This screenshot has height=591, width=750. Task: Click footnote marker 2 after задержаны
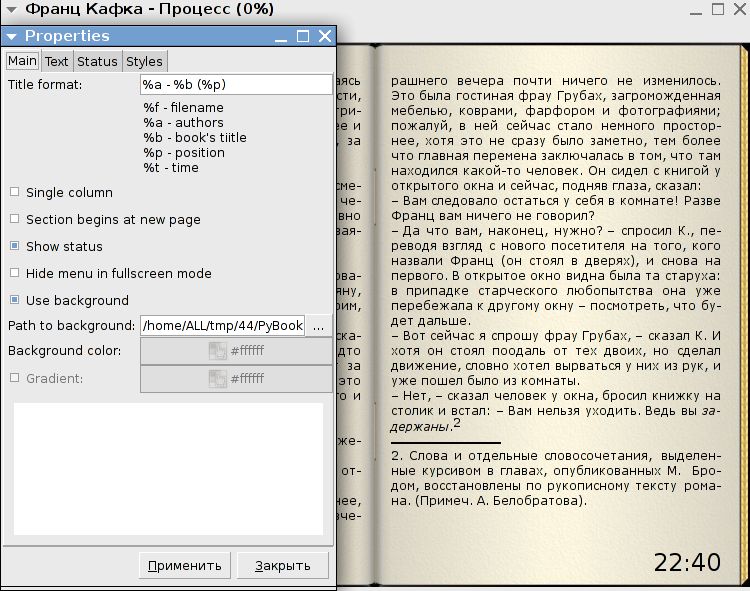click(457, 423)
